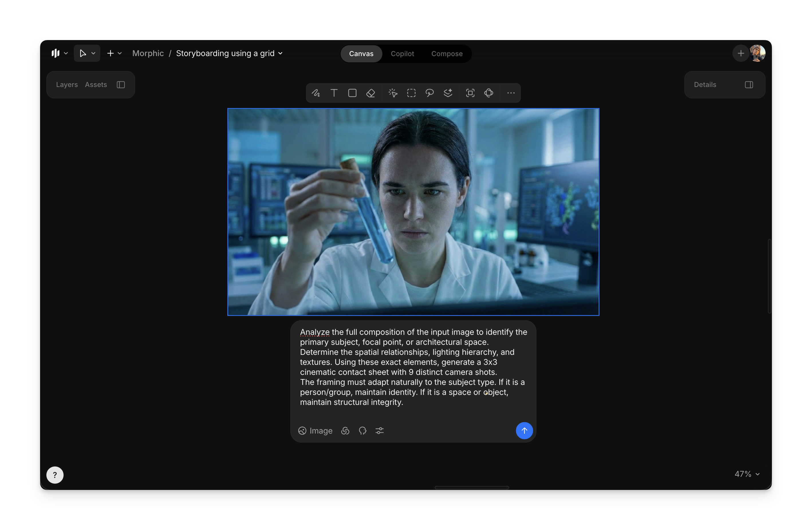Toggle the left Layers sidebar panel
Screen dimensions: 812x530
tap(121, 85)
